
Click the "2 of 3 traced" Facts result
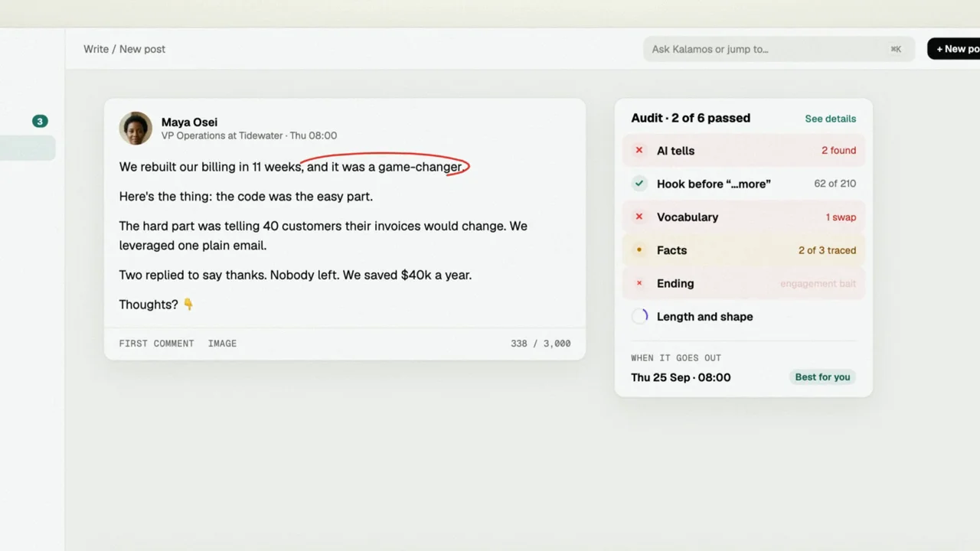[x=827, y=250]
